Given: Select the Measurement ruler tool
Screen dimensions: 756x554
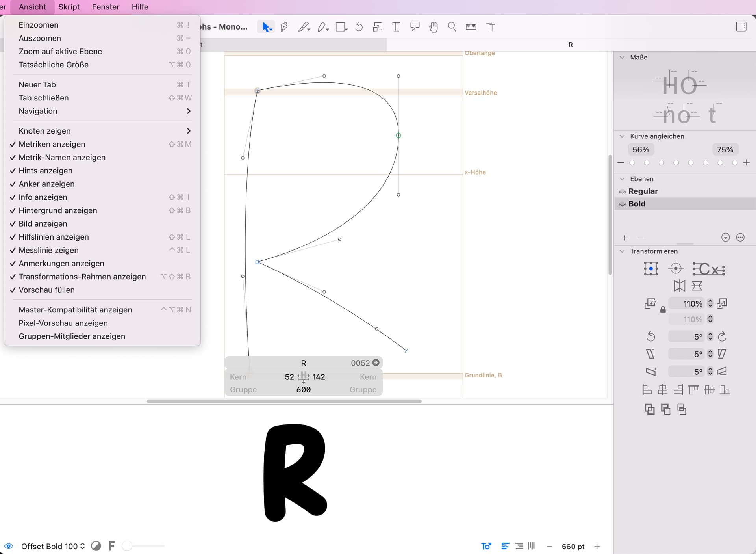Looking at the screenshot, I should (471, 27).
